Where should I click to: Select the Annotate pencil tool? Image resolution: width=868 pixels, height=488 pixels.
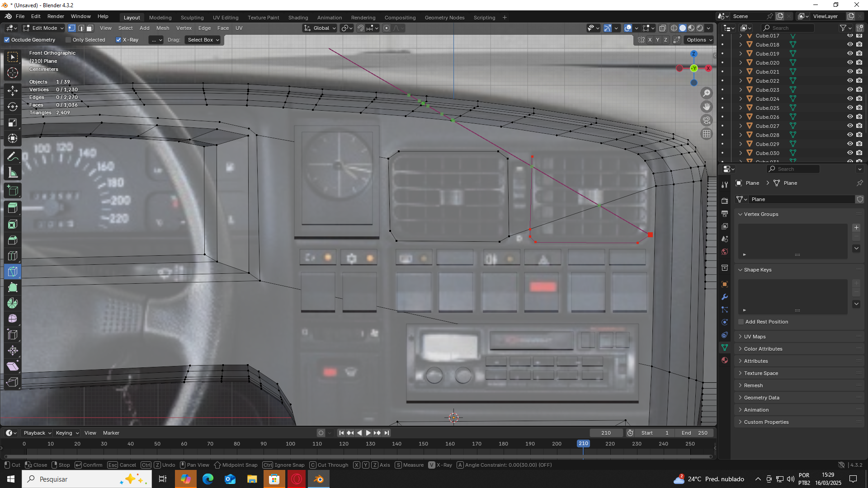pos(13,156)
